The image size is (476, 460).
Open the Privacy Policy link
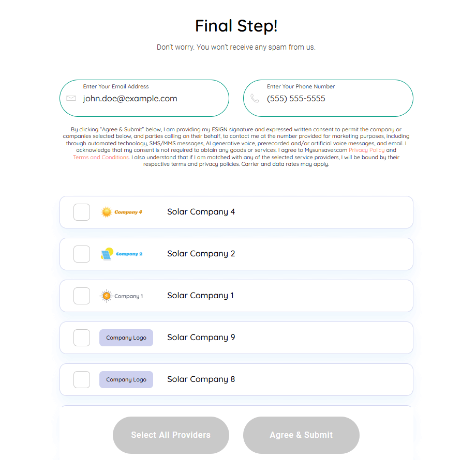366,150
